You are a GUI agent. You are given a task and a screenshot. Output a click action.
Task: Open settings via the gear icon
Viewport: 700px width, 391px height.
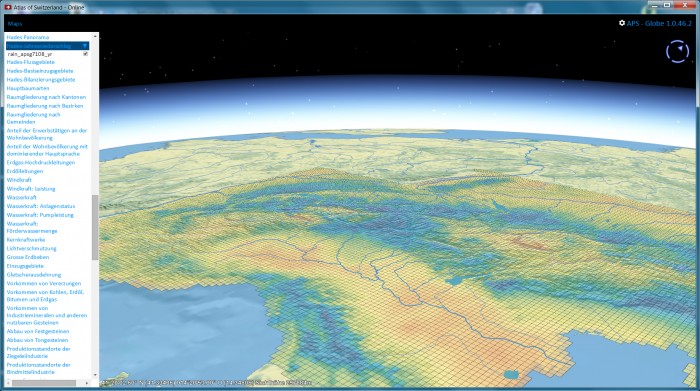[621, 23]
